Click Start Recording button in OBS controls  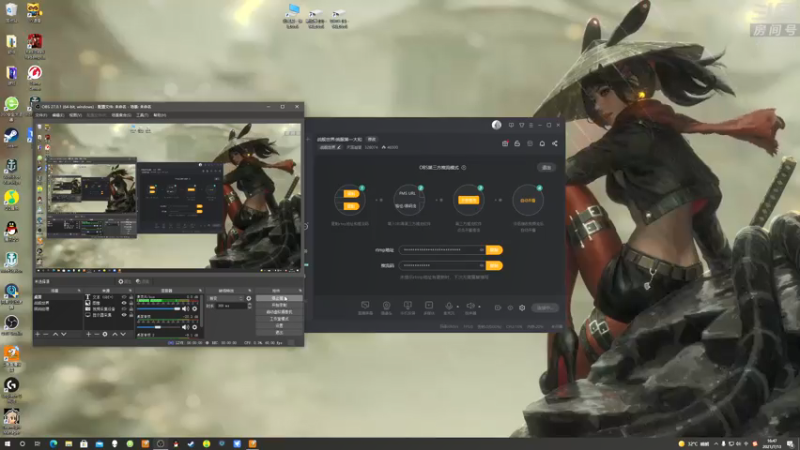(x=279, y=305)
